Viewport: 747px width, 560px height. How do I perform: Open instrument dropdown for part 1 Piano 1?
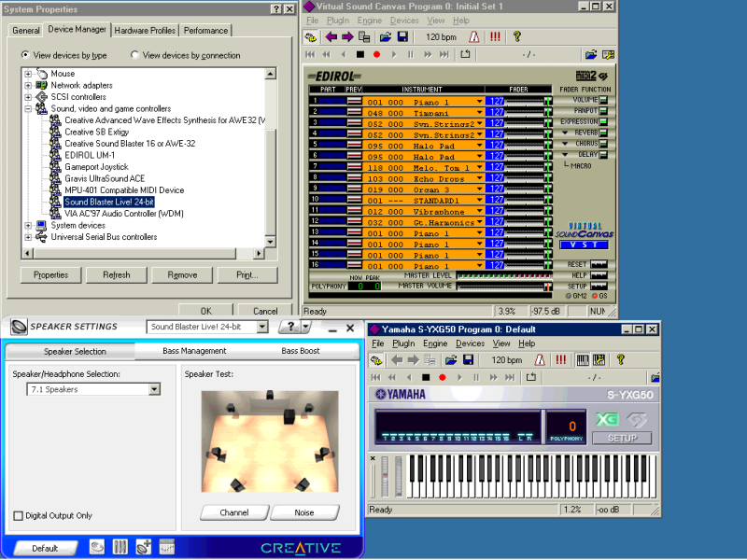point(479,102)
